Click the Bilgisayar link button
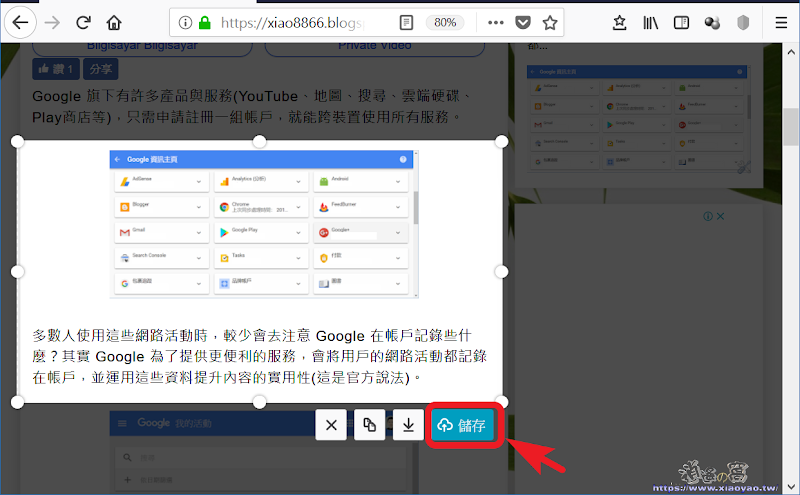Image resolution: width=800 pixels, height=495 pixels. pos(142,47)
